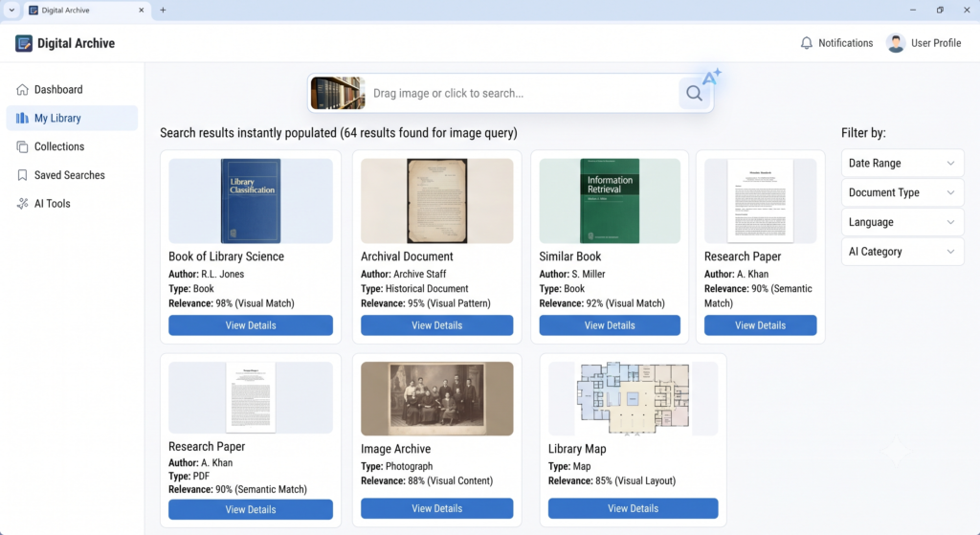The height and width of the screenshot is (535, 980).
Task: Click 'Type: Historical Document' text
Action: tap(414, 289)
